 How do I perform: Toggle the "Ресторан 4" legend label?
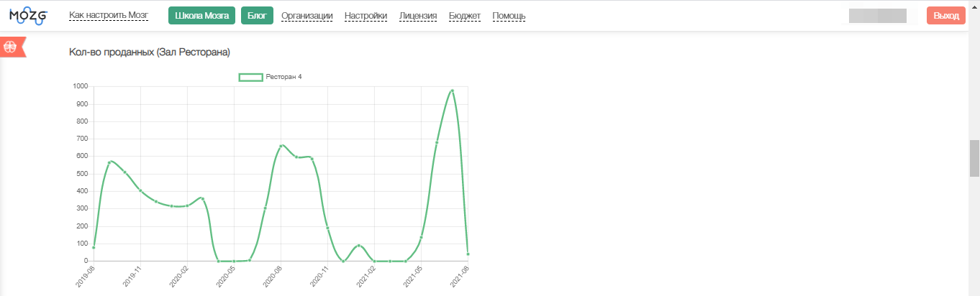click(x=283, y=77)
